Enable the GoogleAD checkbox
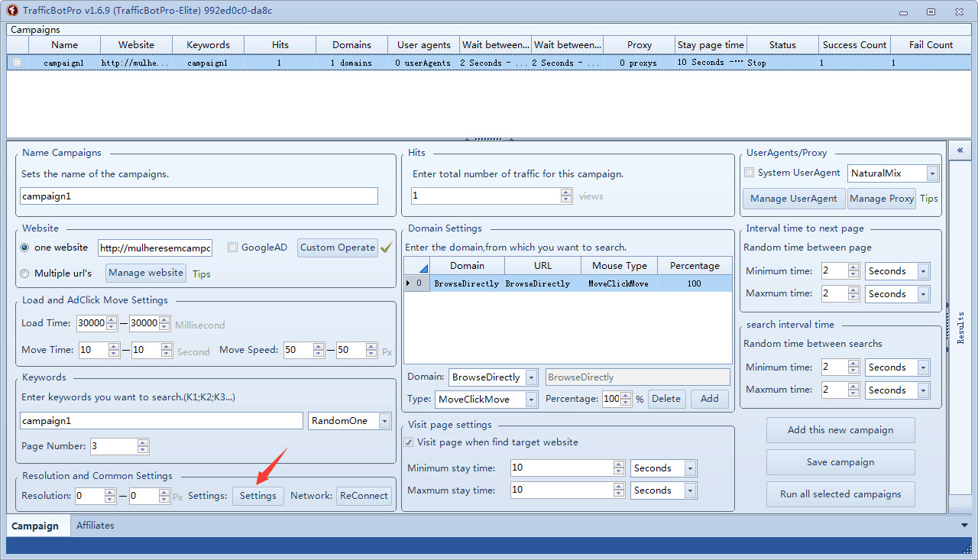 [x=232, y=248]
